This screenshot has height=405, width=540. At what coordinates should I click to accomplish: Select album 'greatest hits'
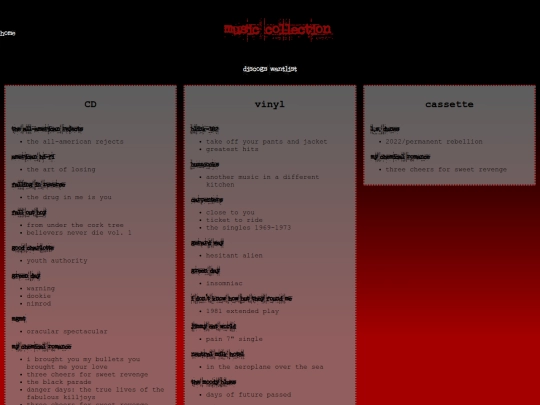pyautogui.click(x=232, y=149)
